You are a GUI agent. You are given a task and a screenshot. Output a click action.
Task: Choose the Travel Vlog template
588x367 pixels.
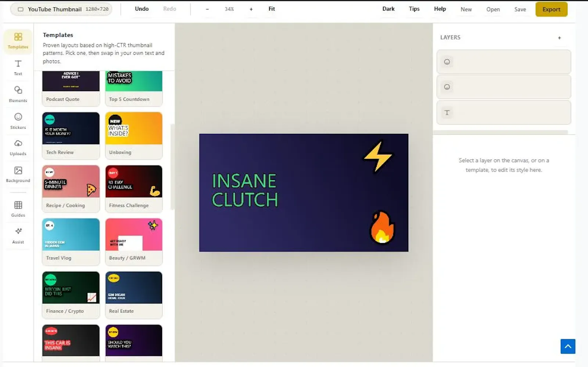click(x=71, y=242)
